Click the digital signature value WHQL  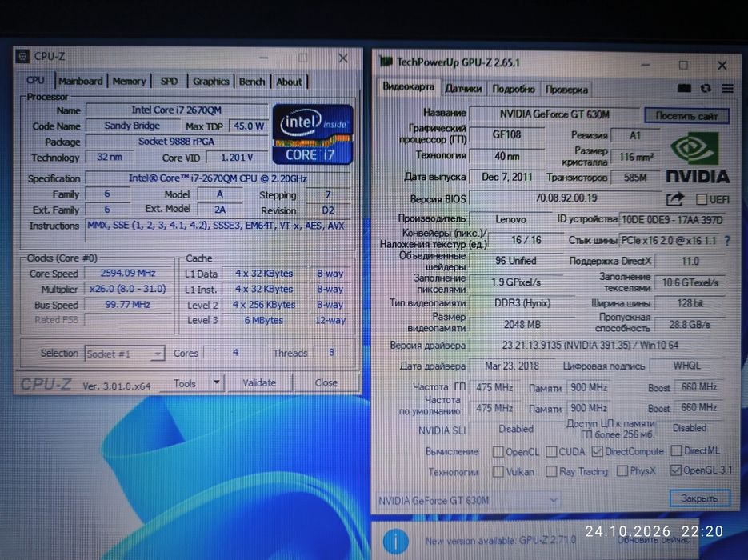click(687, 366)
